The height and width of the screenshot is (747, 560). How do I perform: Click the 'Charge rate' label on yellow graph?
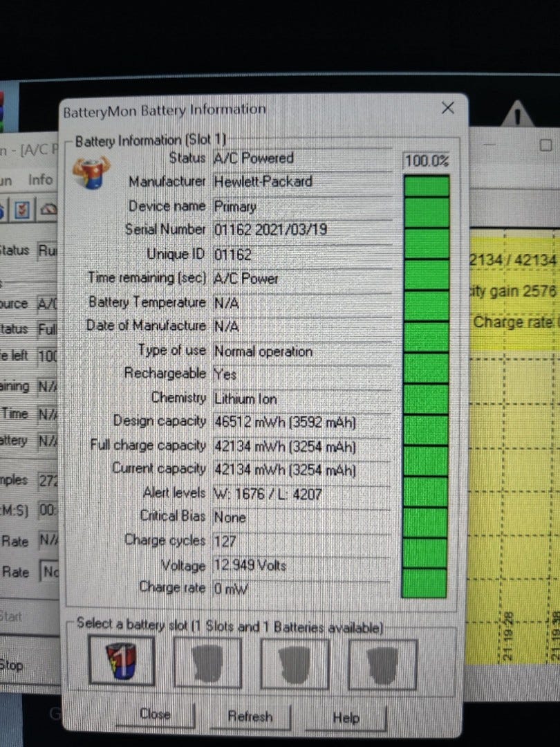click(514, 322)
